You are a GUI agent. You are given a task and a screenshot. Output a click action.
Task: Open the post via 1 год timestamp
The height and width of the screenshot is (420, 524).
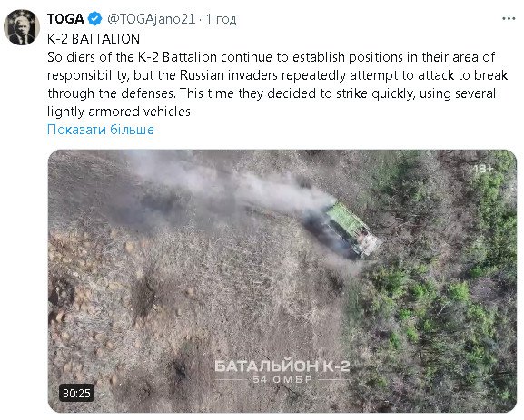tap(222, 19)
